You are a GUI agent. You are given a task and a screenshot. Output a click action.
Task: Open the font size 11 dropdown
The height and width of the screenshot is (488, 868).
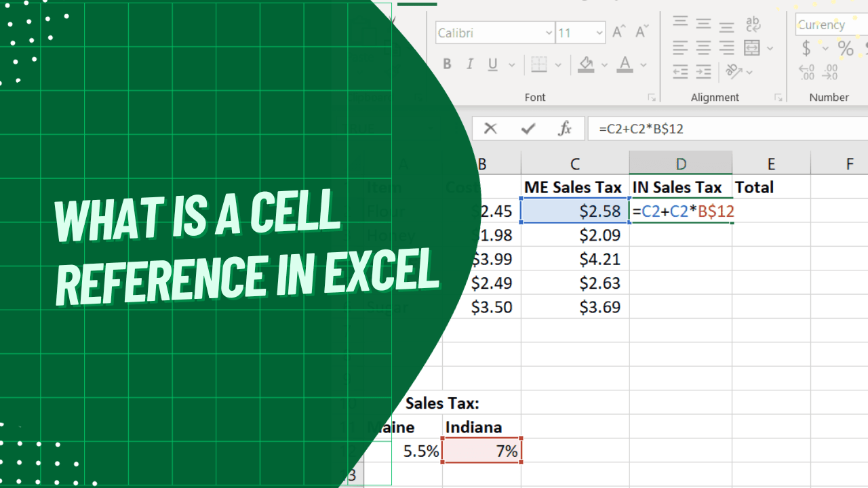[599, 33]
